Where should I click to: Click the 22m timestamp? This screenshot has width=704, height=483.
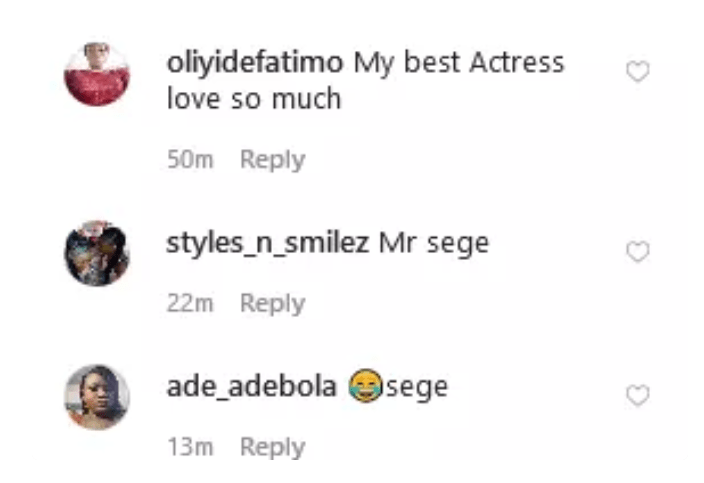click(x=190, y=303)
